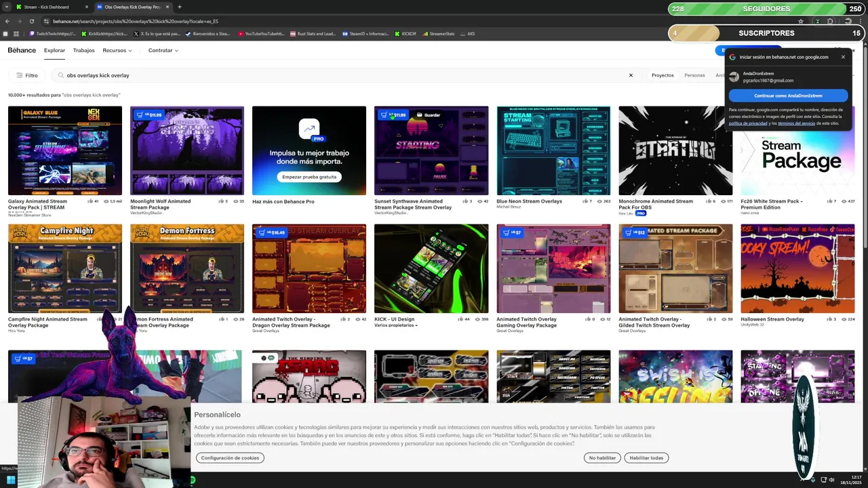Click the like icon on Blue Neon Stream Overlays
868x488 pixels.
[585, 201]
